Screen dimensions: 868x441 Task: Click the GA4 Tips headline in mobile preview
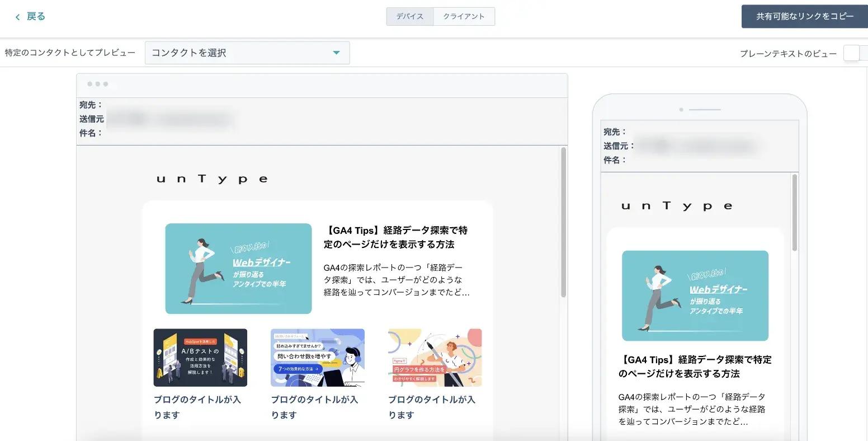pos(695,367)
